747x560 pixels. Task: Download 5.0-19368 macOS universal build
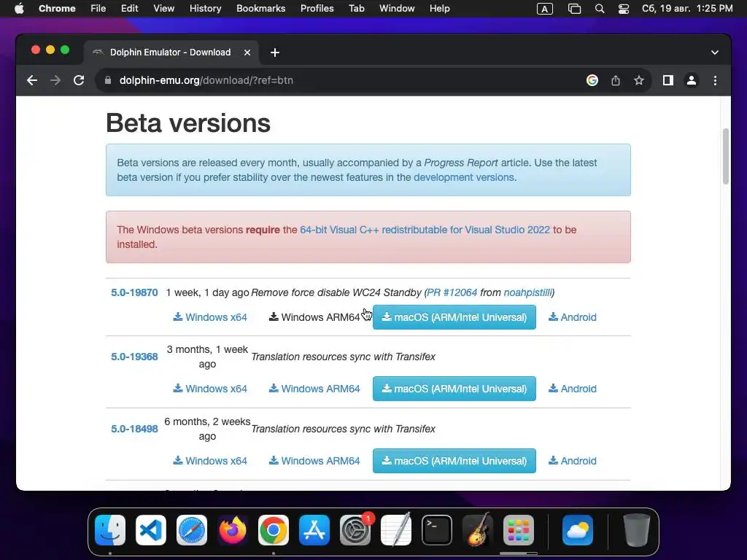(454, 389)
